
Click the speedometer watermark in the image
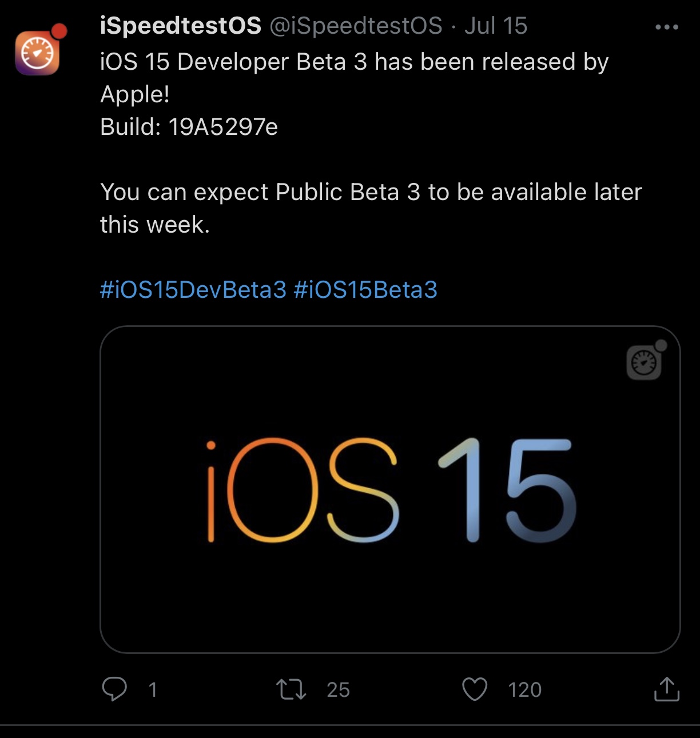click(645, 362)
